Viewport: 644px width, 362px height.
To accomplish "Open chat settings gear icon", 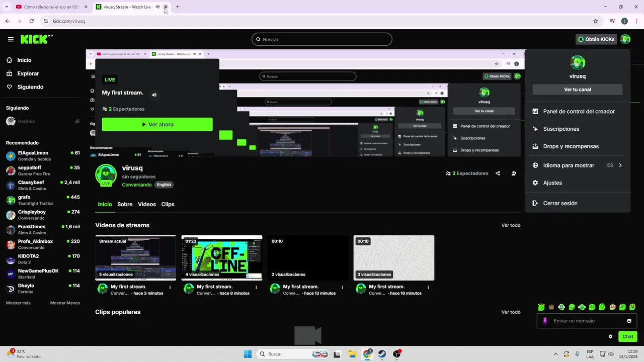I will pos(610,336).
